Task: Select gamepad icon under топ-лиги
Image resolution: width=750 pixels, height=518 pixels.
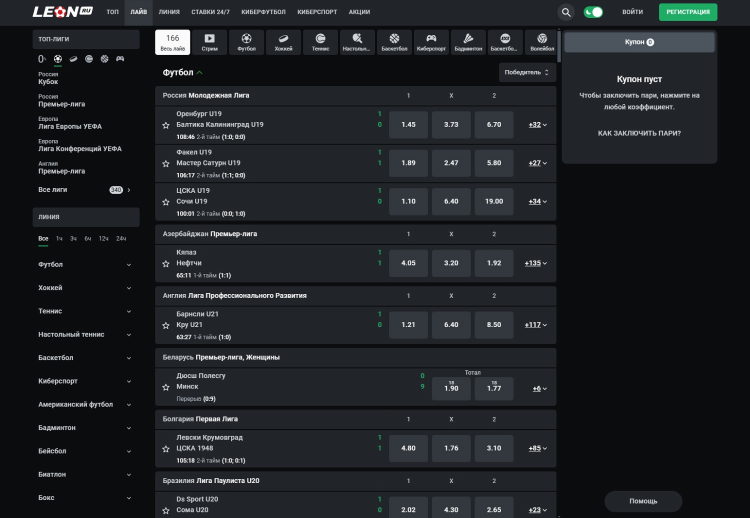Action: tap(120, 59)
